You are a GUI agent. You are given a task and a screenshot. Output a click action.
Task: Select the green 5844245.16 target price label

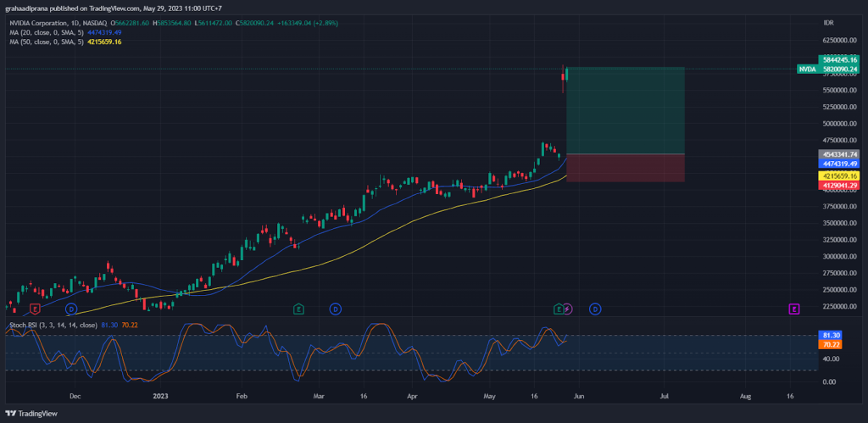click(838, 60)
